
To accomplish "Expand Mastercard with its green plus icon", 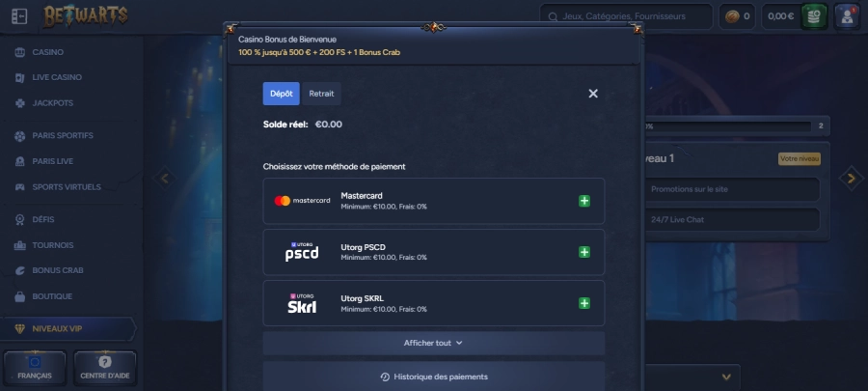I will point(584,201).
